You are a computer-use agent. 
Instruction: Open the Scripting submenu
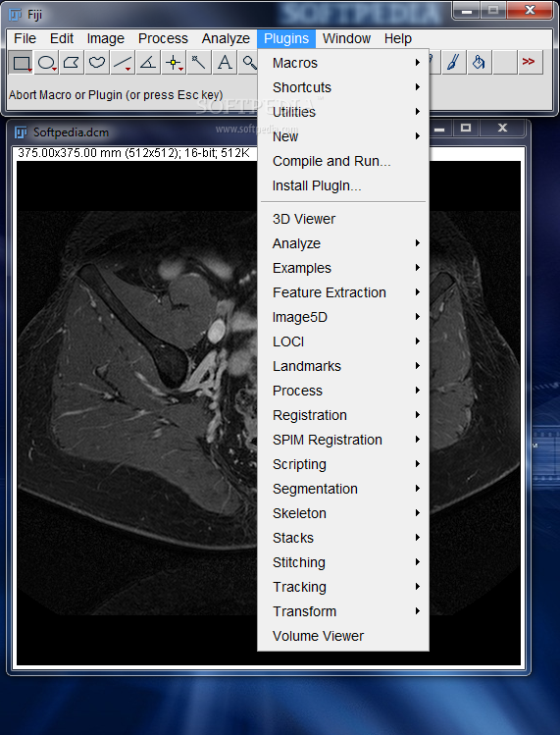(343, 464)
